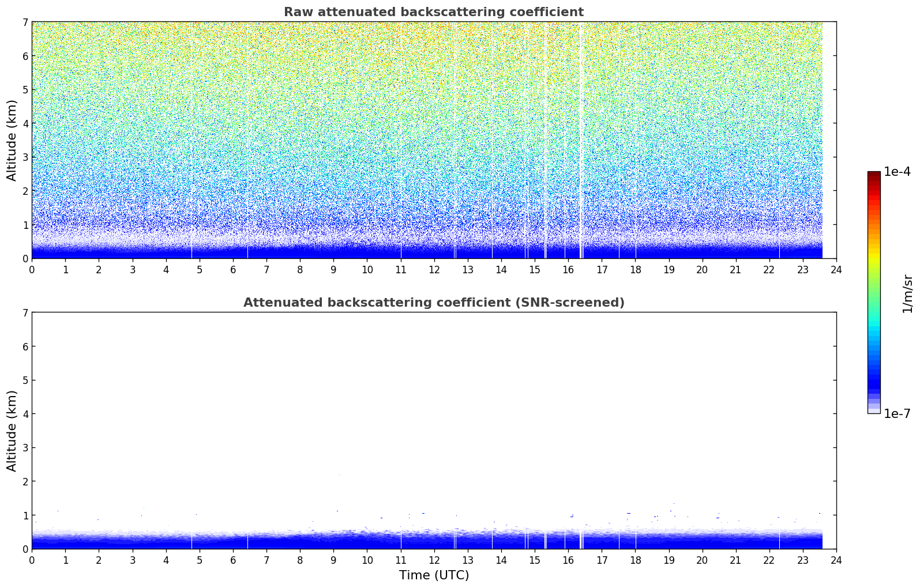Click the 'Time (UTC)' x-axis label

(434, 575)
